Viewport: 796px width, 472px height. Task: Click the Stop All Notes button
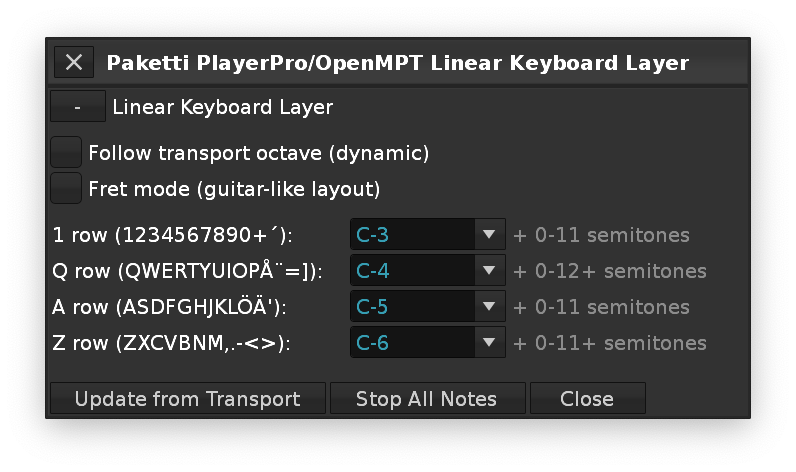click(x=426, y=398)
